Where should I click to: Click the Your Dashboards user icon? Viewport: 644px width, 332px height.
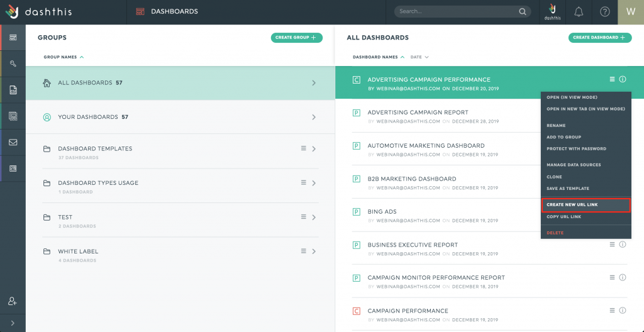pyautogui.click(x=47, y=117)
